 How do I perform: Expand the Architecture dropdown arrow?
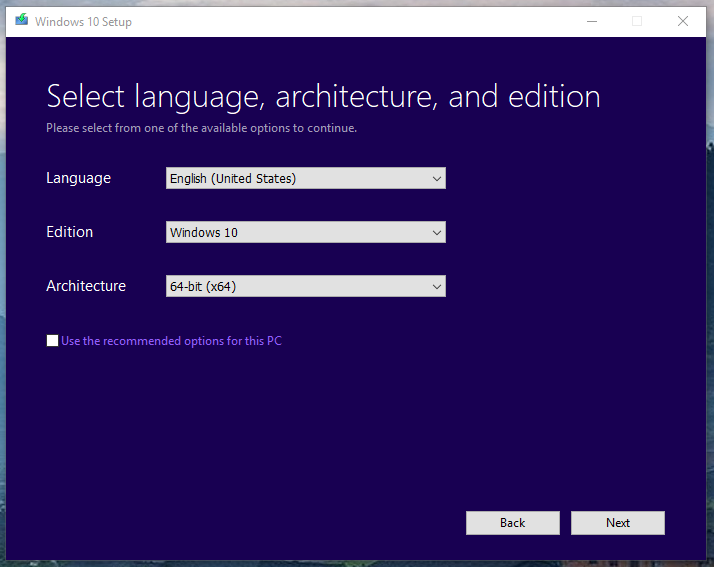tap(436, 287)
